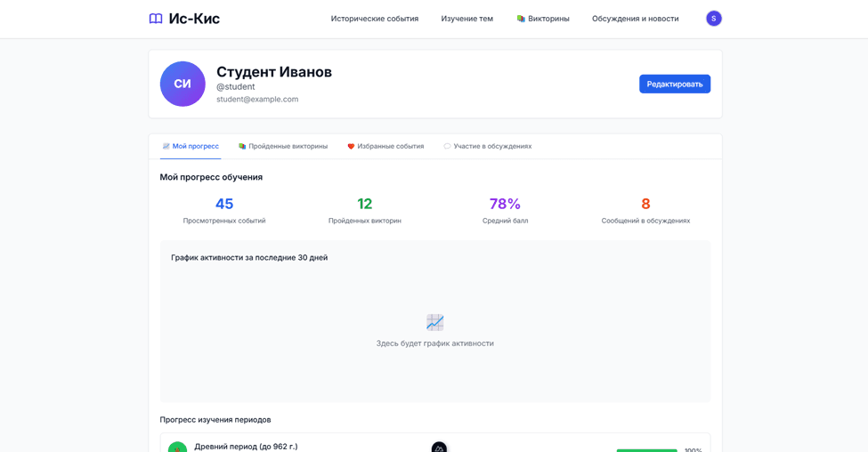This screenshot has width=868, height=452.
Task: Click the Ис-Кис book logo icon
Action: tap(156, 19)
